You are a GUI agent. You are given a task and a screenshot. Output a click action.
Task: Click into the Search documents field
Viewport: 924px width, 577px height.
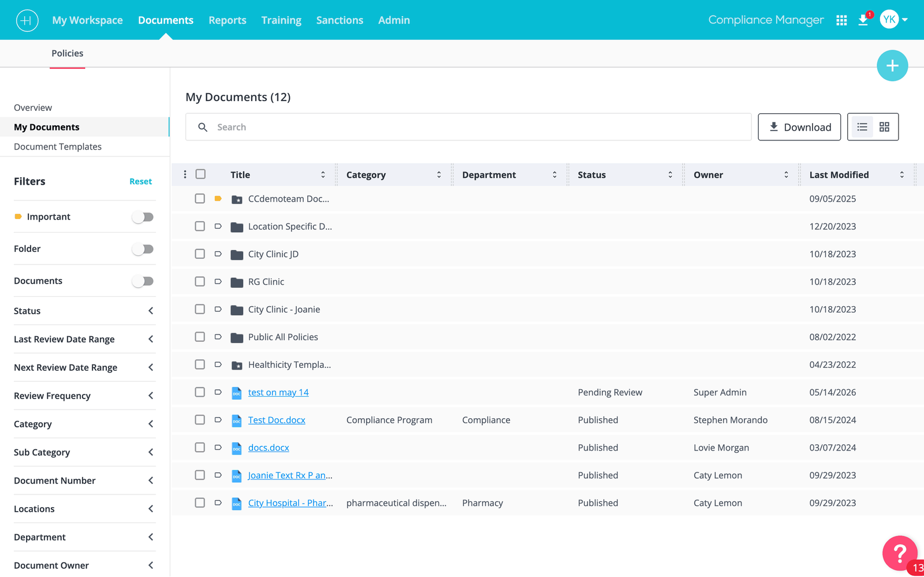click(468, 127)
